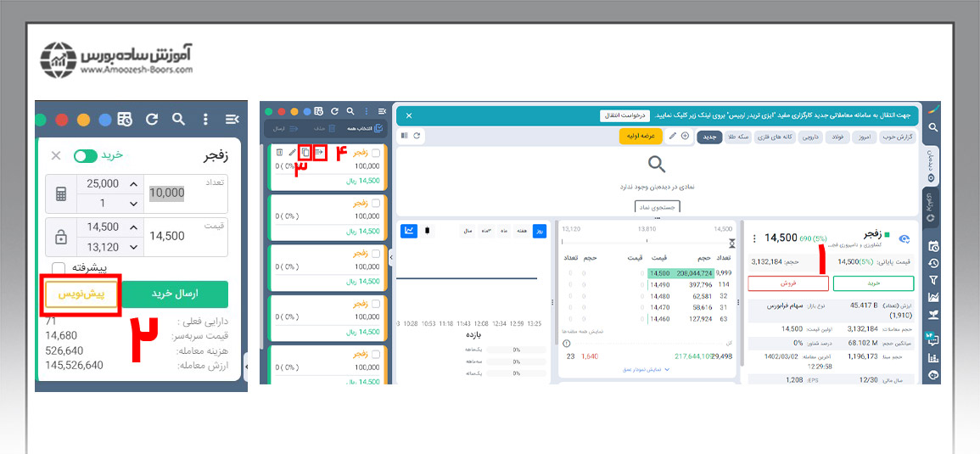Click filter funnel icon in right sidebar
The image size is (980, 454).
(x=933, y=280)
